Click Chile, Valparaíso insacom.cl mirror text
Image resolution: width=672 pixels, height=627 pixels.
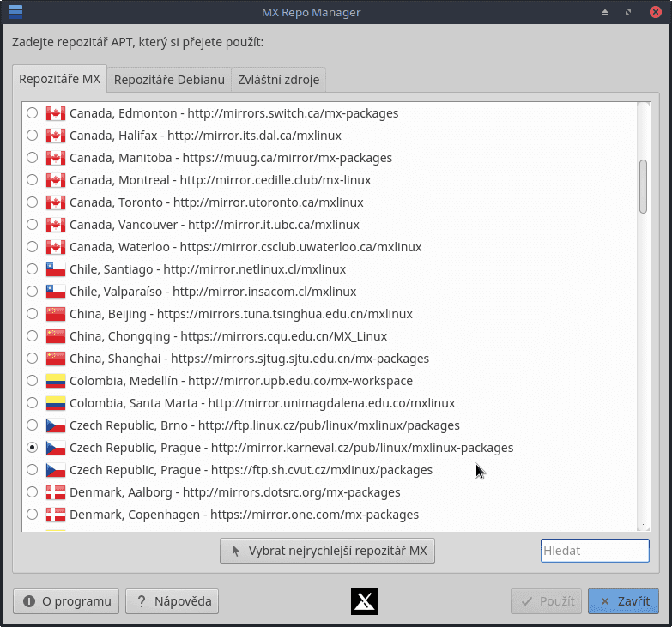(x=213, y=292)
